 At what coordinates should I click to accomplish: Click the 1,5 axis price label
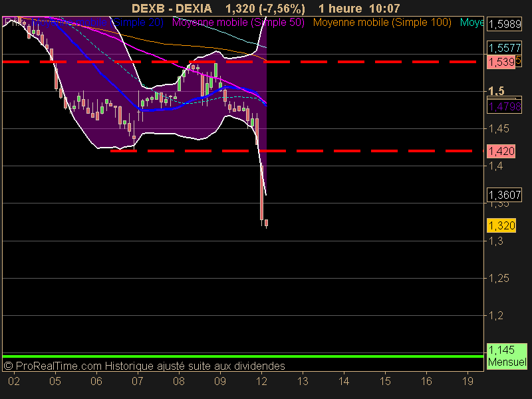(x=496, y=91)
